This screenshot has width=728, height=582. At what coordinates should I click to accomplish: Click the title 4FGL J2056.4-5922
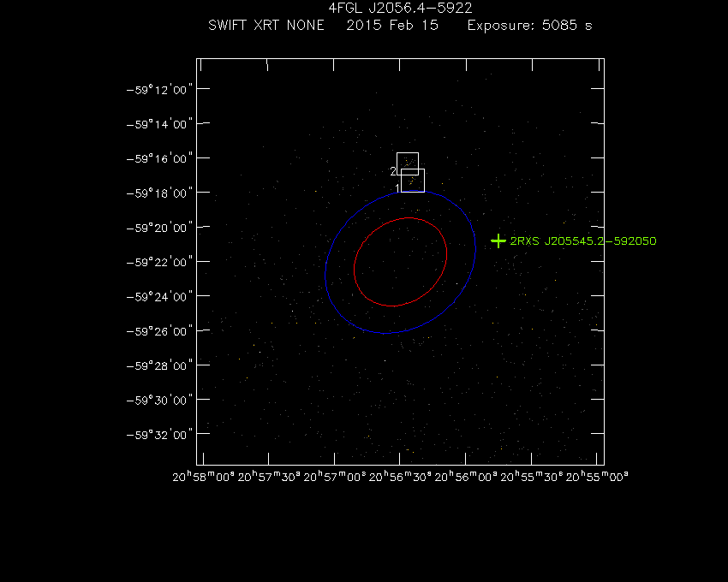pos(400,8)
